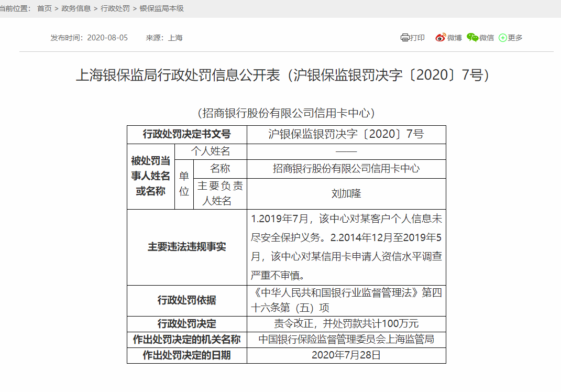Open the 更多 sharing options
Screen dimensions: 561x392
515,38
